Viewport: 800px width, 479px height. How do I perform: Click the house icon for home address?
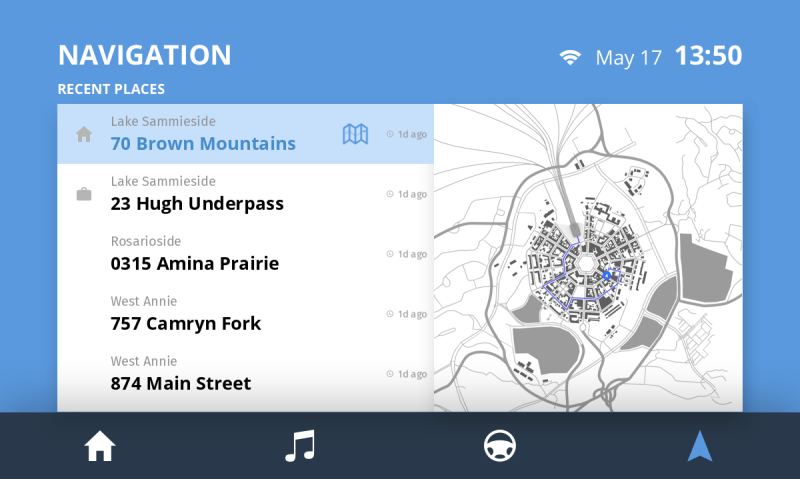coord(84,134)
